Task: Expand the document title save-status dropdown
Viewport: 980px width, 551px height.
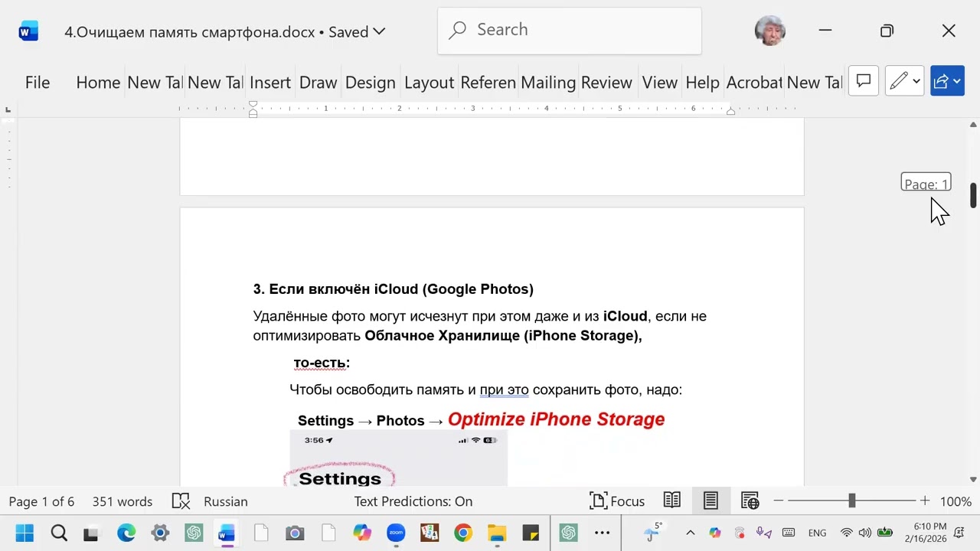Action: (378, 31)
